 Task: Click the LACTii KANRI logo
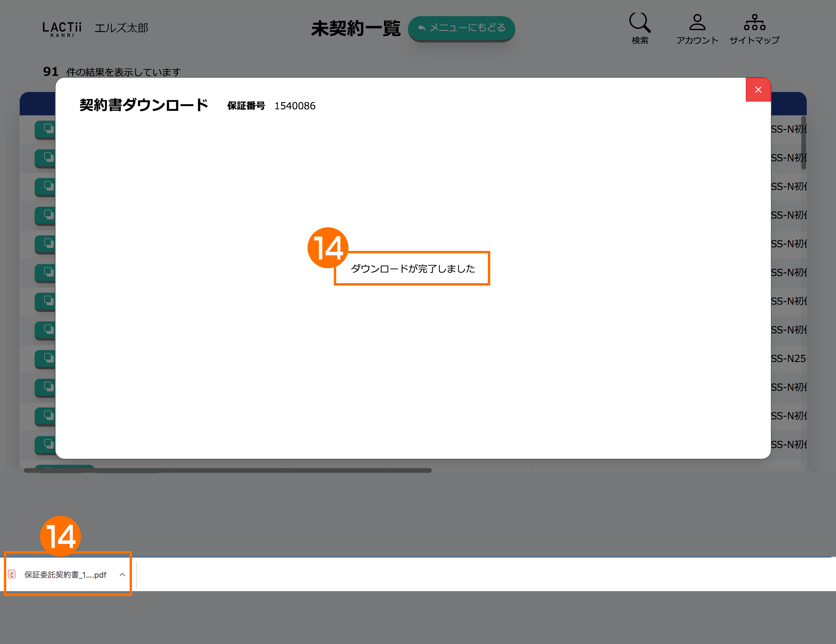click(x=62, y=29)
